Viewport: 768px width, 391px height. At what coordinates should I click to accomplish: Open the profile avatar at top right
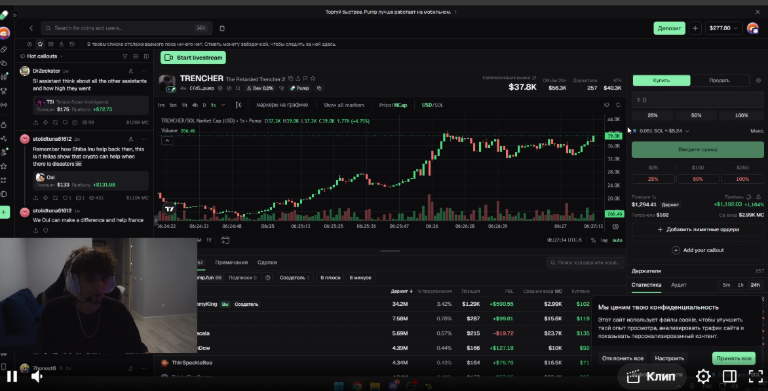click(753, 28)
